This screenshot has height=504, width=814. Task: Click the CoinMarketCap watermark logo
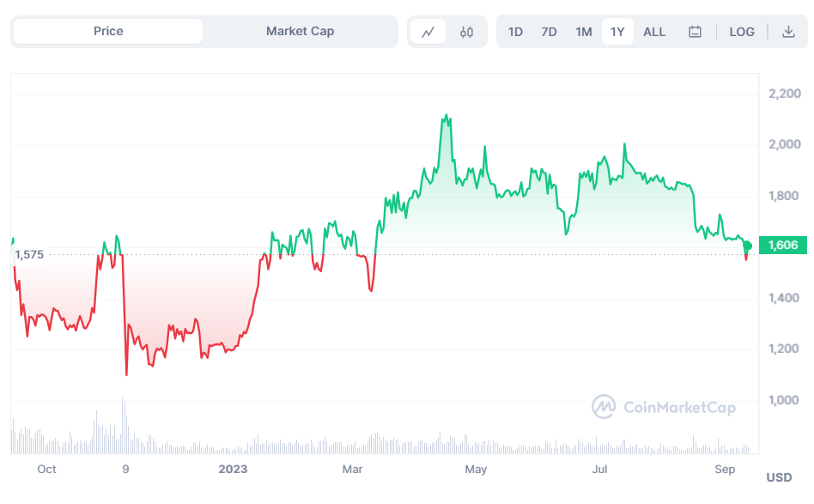[664, 408]
